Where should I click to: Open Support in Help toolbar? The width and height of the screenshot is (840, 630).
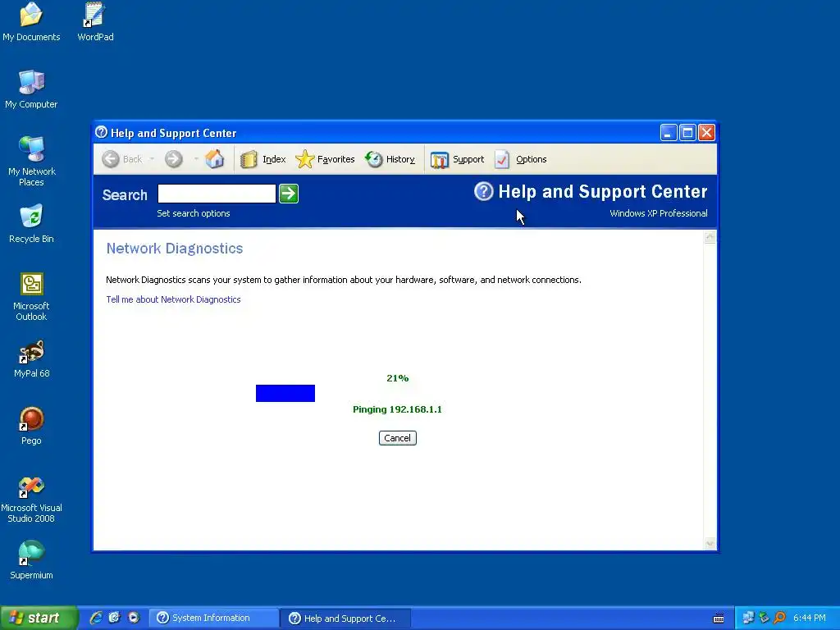pyautogui.click(x=457, y=159)
